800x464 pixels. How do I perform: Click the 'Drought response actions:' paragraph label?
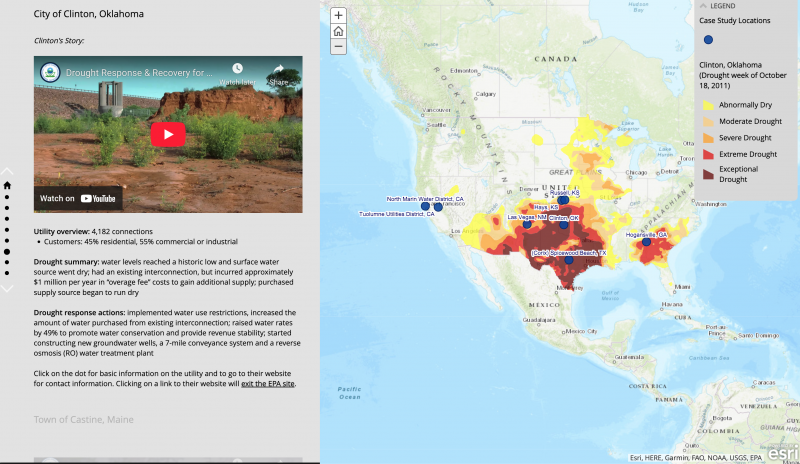pyautogui.click(x=80, y=312)
